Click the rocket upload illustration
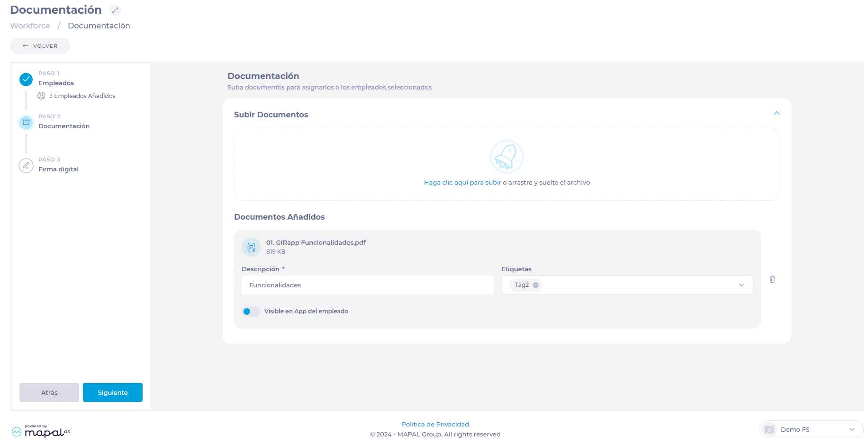The width and height of the screenshot is (868, 444). 506,157
